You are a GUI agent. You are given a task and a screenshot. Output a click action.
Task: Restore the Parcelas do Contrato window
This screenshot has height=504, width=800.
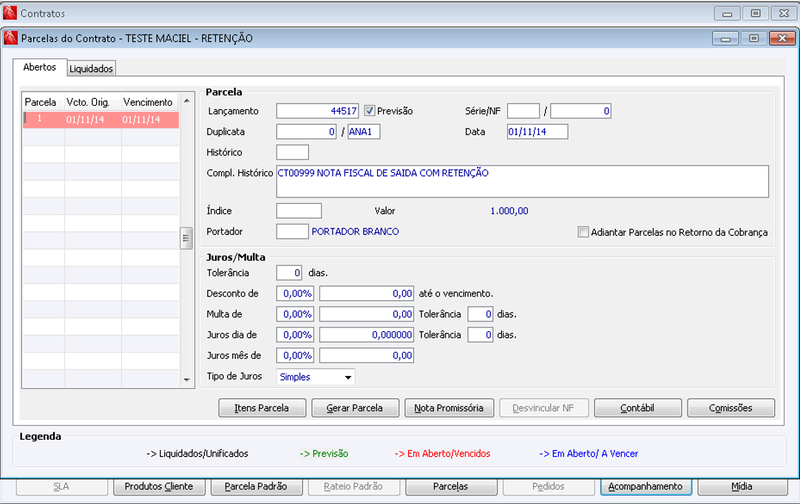click(x=754, y=38)
